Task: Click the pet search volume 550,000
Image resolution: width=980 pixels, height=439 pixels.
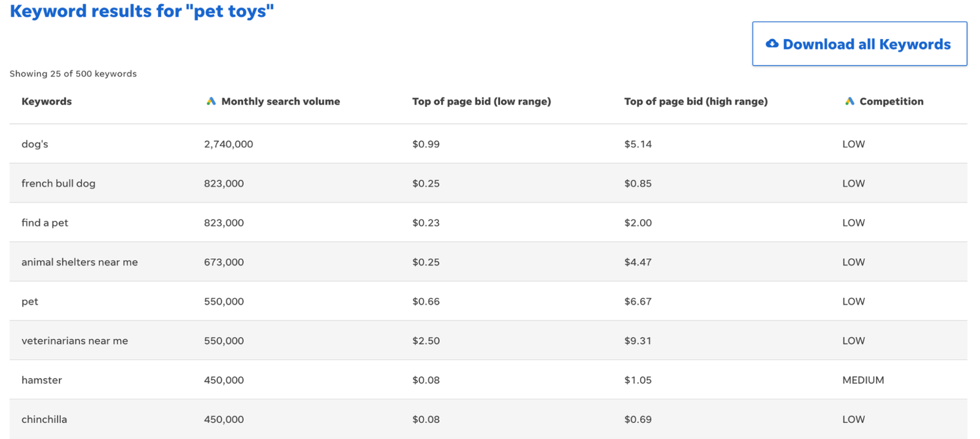Action: click(224, 301)
